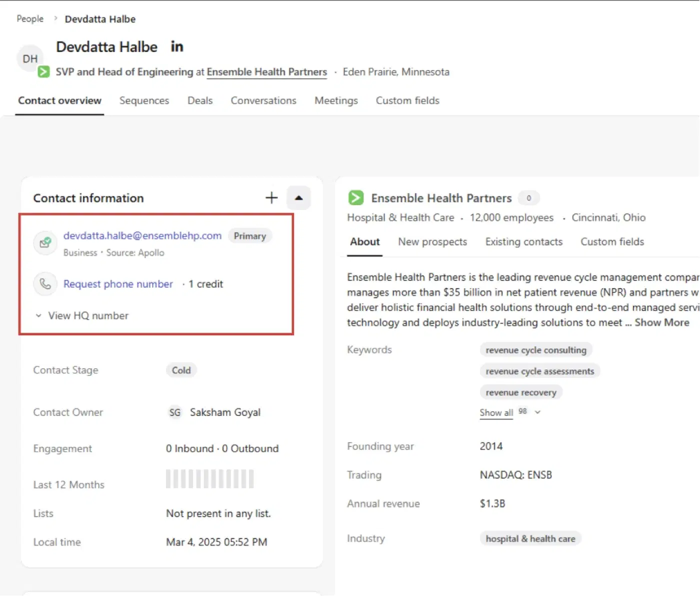Go to the Conversations tab
The height and width of the screenshot is (596, 700).
[263, 101]
